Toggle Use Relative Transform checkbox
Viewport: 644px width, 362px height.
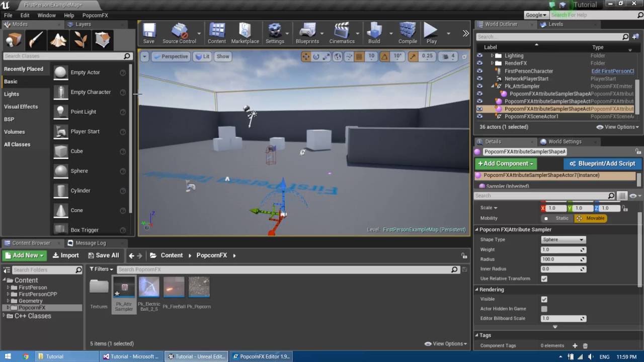click(544, 279)
